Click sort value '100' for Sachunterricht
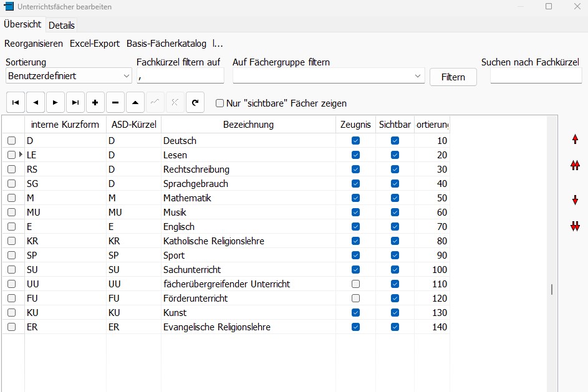588x392 pixels. (x=432, y=269)
